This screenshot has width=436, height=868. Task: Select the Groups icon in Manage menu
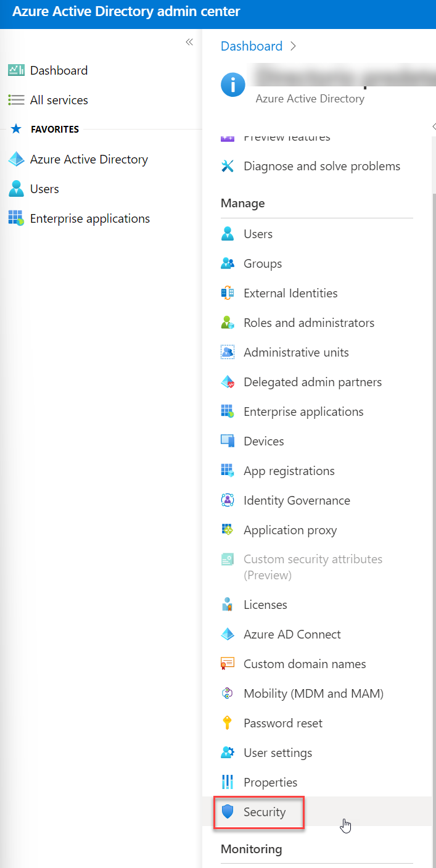tap(228, 263)
